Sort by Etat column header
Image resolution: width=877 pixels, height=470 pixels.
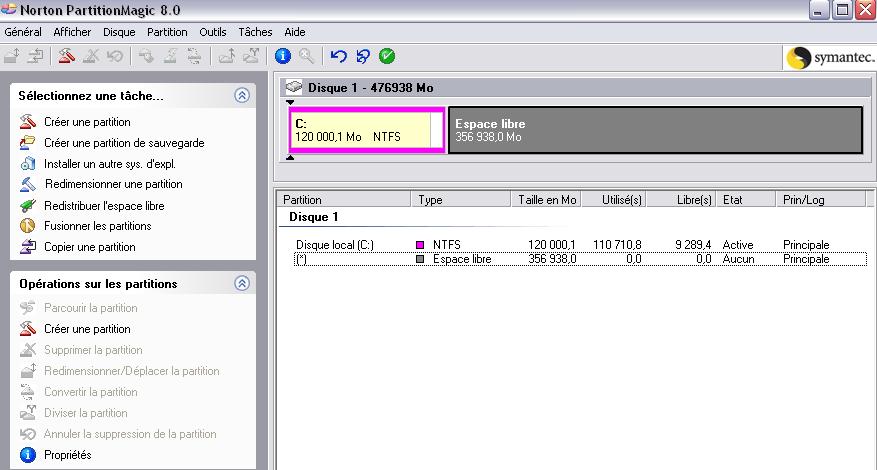746,199
